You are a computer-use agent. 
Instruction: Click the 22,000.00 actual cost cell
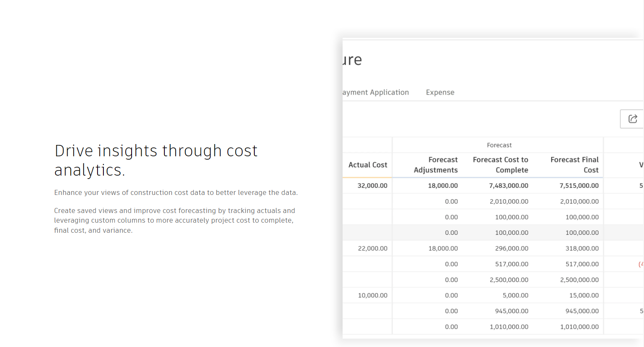click(x=372, y=249)
